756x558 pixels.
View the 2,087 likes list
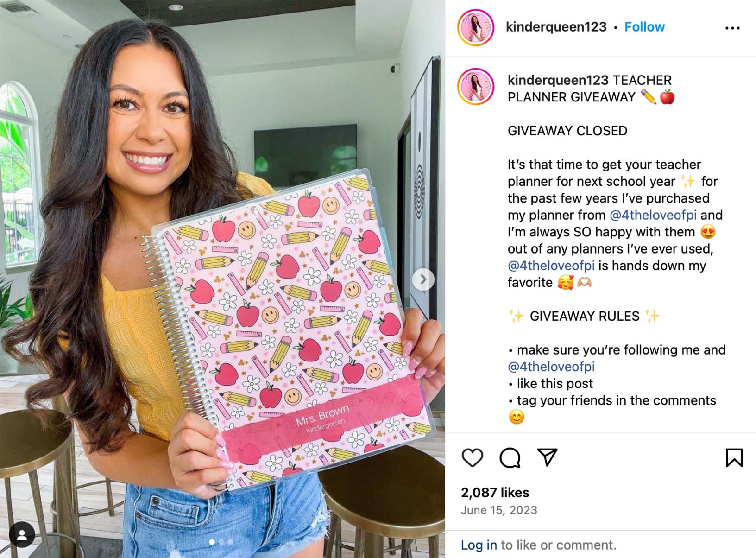coord(495,492)
